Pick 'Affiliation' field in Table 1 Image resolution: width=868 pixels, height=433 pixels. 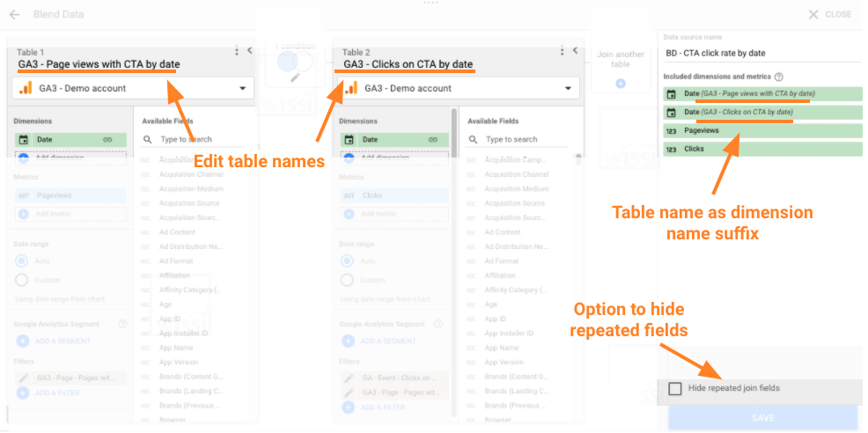click(174, 275)
